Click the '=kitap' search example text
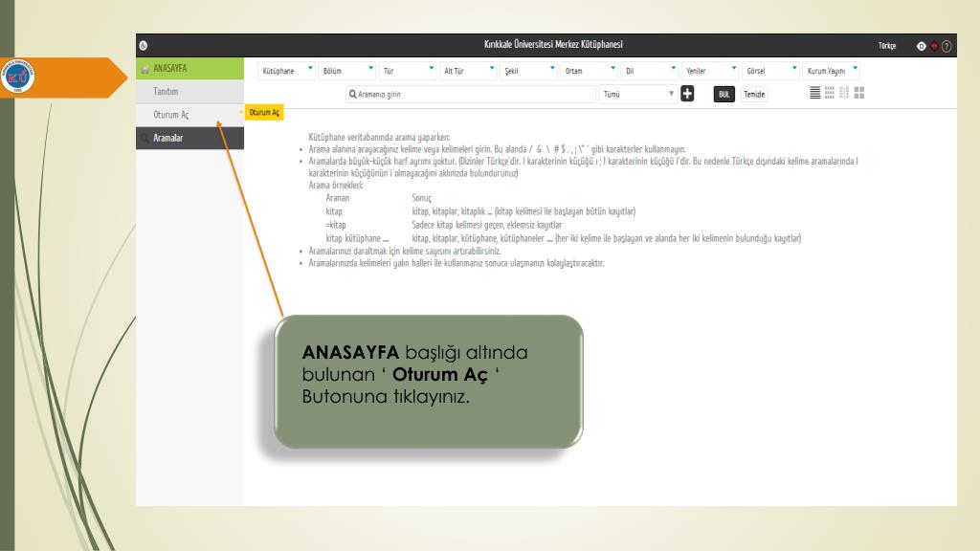The image size is (980, 551). 336,225
